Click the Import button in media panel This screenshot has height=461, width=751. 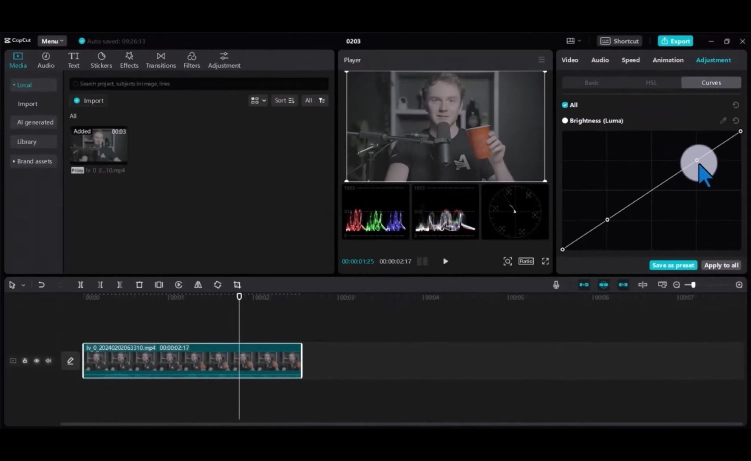(89, 101)
